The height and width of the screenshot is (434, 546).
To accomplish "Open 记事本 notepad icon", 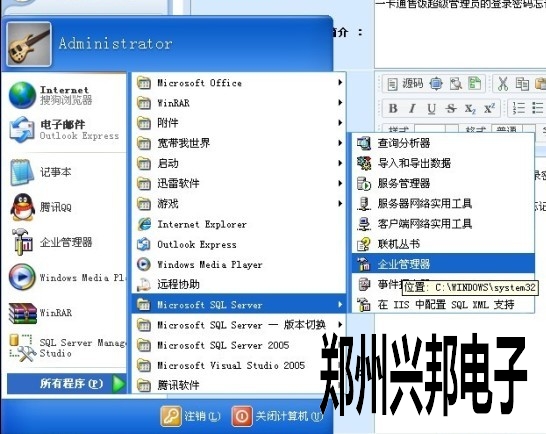I will click(x=22, y=172).
